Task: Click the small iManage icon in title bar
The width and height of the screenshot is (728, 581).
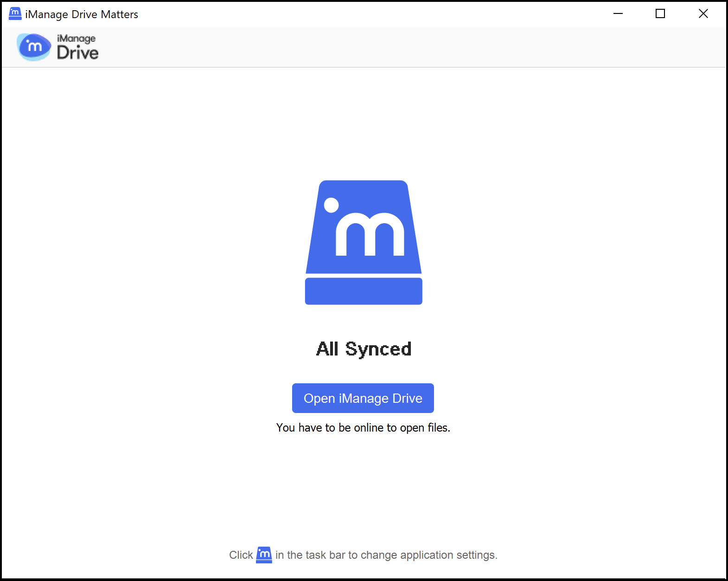Action: pos(15,14)
